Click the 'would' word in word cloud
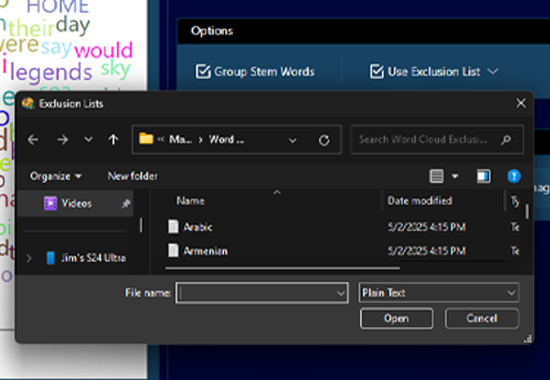Screen dimensions: 550x380 pos(103,50)
